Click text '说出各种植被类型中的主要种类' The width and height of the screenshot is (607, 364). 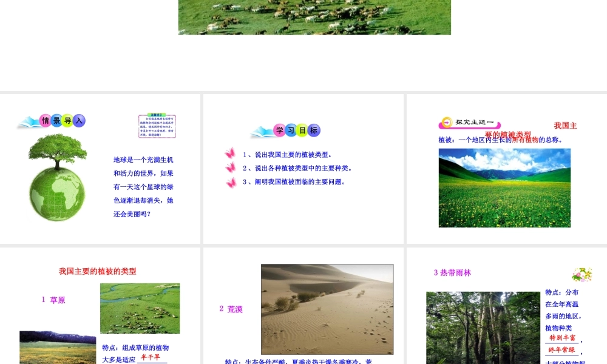pos(302,168)
